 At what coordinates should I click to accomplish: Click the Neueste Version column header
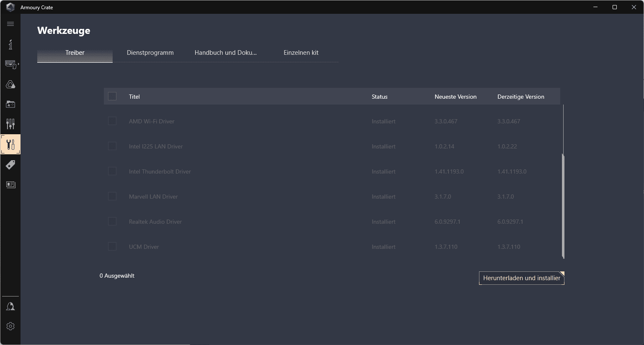pyautogui.click(x=456, y=97)
